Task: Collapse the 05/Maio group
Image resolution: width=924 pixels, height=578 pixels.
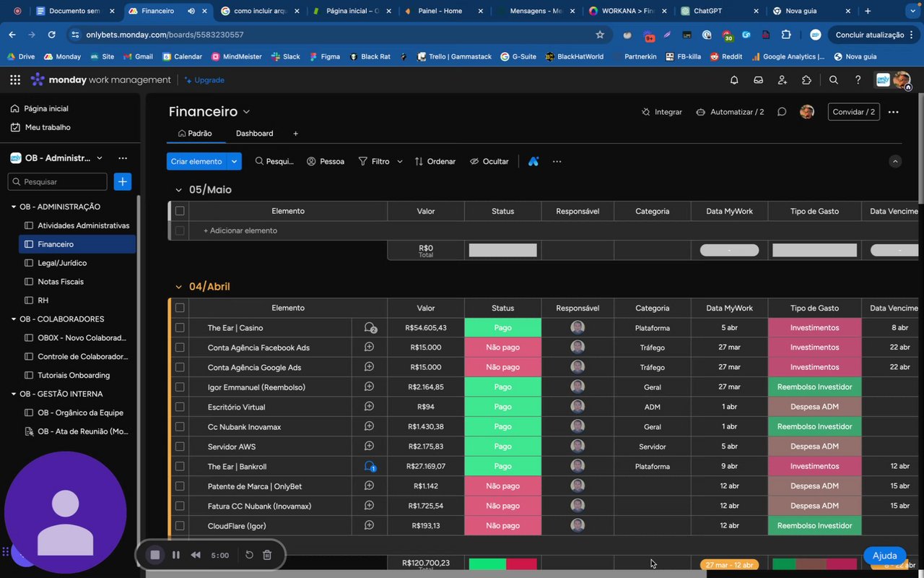Action: pos(179,190)
